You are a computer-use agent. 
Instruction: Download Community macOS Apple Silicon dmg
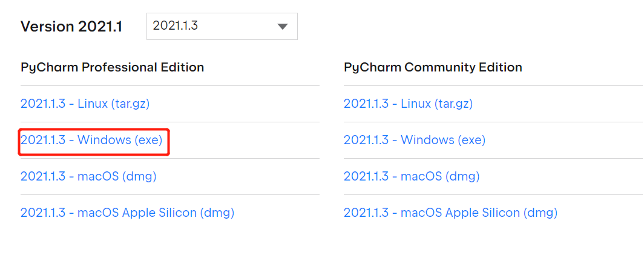450,213
